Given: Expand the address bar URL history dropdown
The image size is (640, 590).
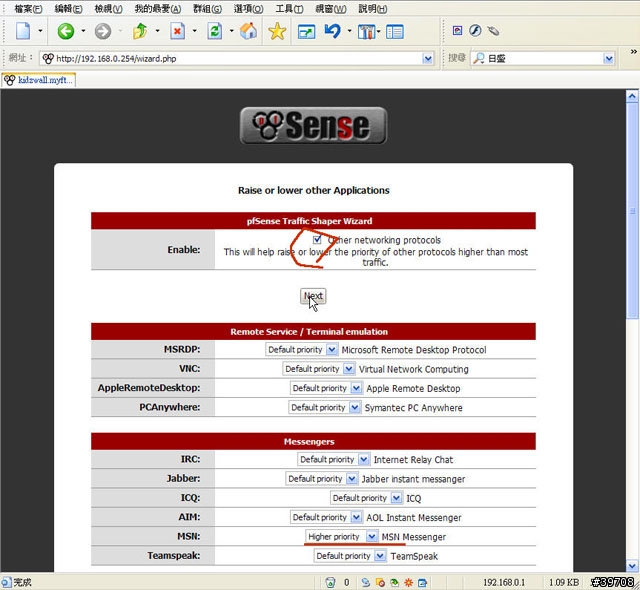Looking at the screenshot, I should 428,59.
